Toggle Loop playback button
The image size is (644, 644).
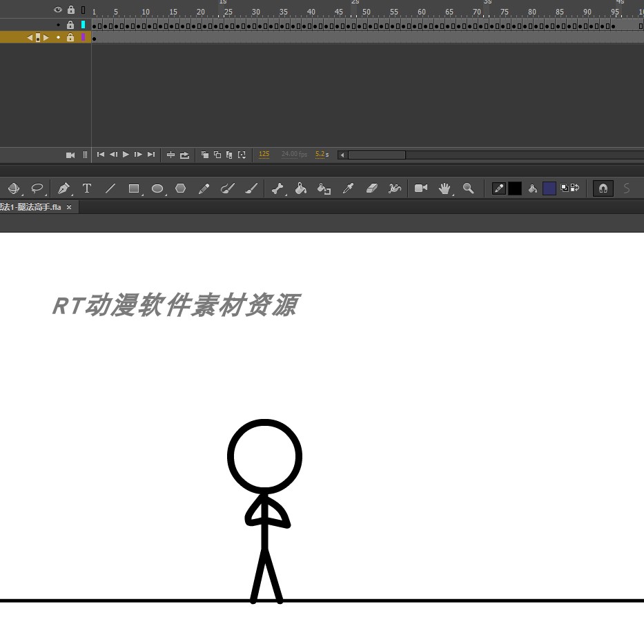click(184, 155)
